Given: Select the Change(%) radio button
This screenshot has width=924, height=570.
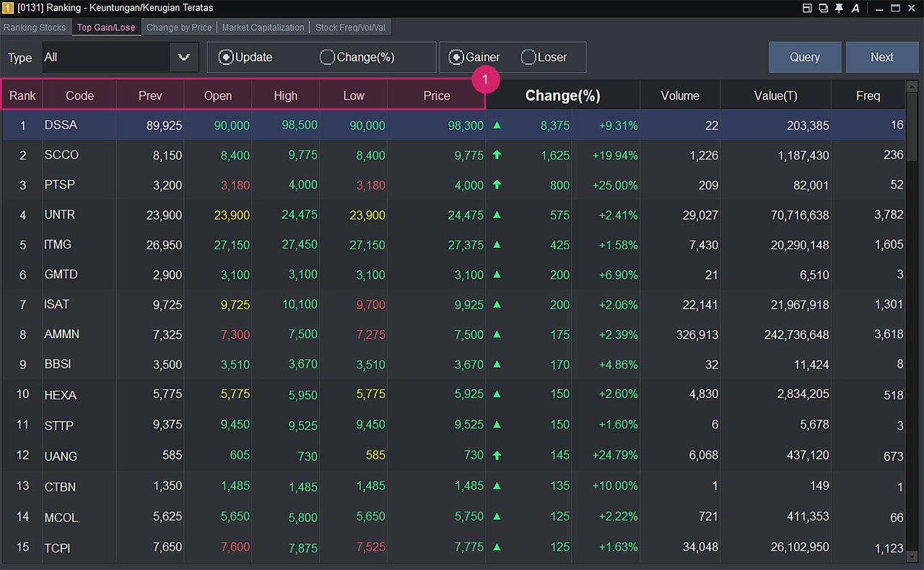Looking at the screenshot, I should [x=328, y=57].
